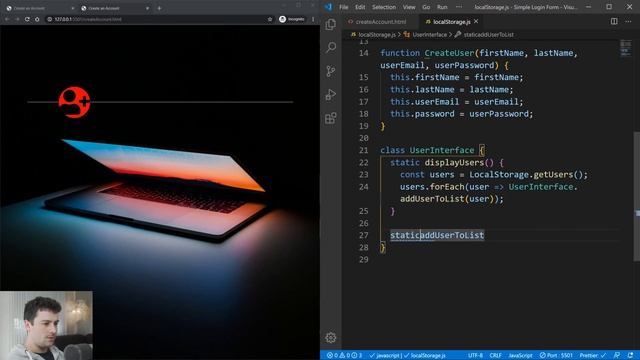
Task: Click the minimap in the editor
Action: click(x=626, y=47)
